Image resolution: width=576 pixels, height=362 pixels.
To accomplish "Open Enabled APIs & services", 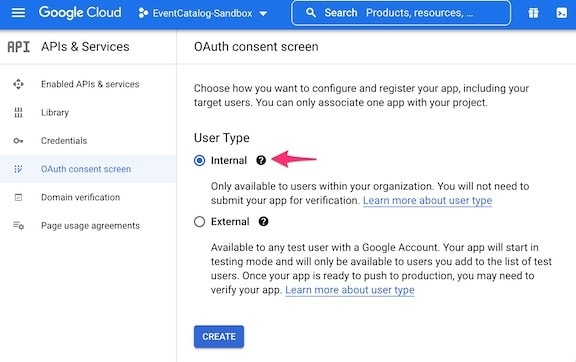I will (x=88, y=84).
